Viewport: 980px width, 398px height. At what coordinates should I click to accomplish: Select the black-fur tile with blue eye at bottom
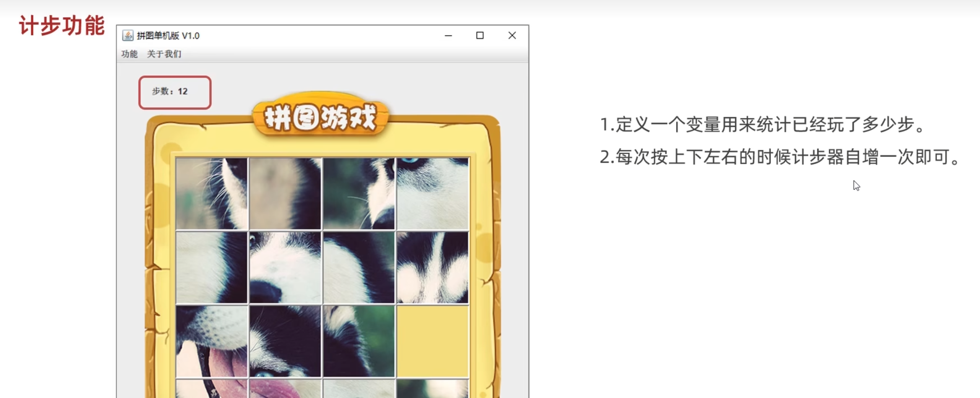point(285,341)
